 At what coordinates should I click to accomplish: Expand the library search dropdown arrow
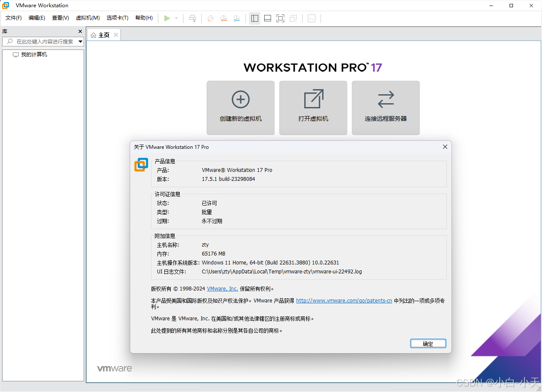click(80, 41)
